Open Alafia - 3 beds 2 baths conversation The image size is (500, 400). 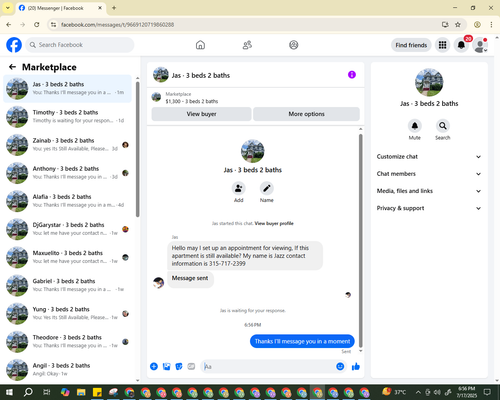point(67,201)
